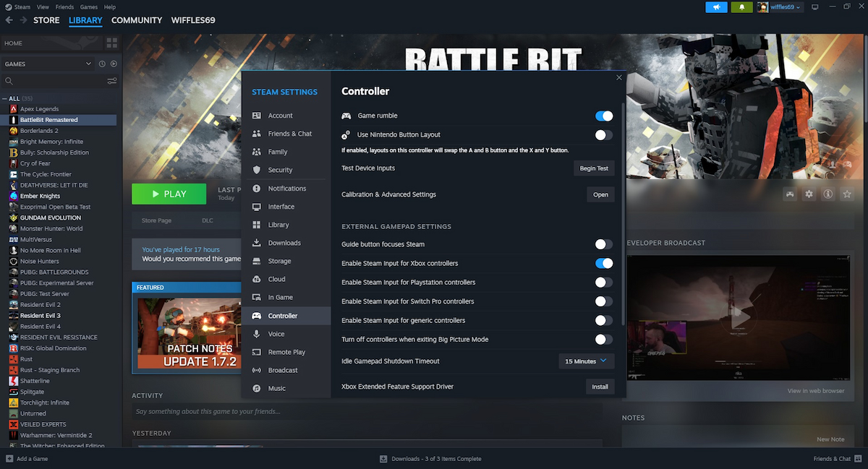Screen dimensions: 868x469
Task: Favorite BattleBit with the star icon
Action: tap(847, 194)
